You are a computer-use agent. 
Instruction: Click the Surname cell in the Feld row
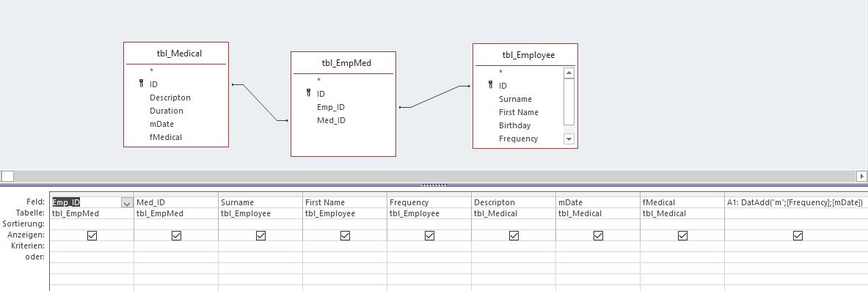point(260,202)
